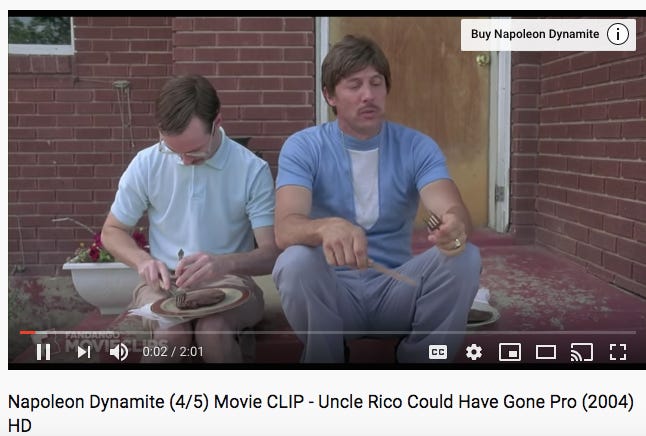Select "Uncle Rico Could Have Gone Pro" title text
This screenshot has height=436, width=646.
pyautogui.click(x=447, y=402)
